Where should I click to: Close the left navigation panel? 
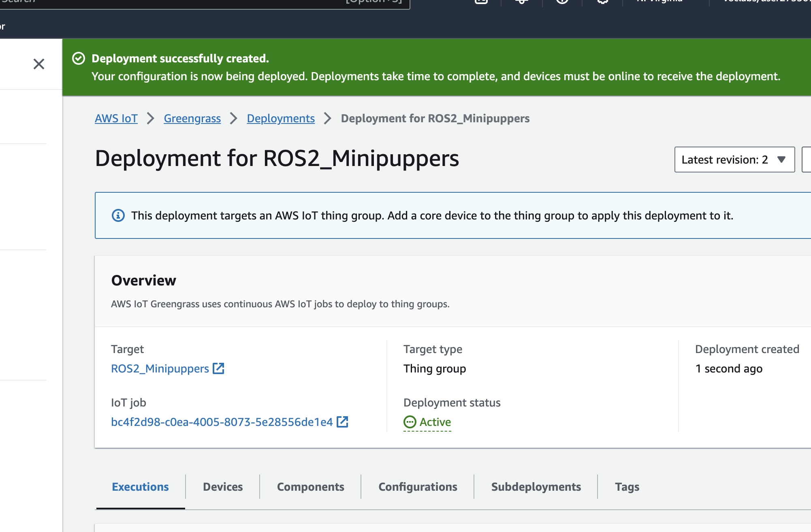click(39, 64)
